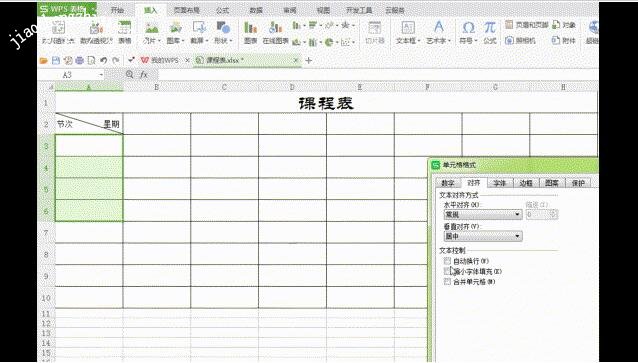Image resolution: width=638 pixels, height=363 pixels.
Task: Insert a table with the 表格 icon
Action: (x=125, y=28)
